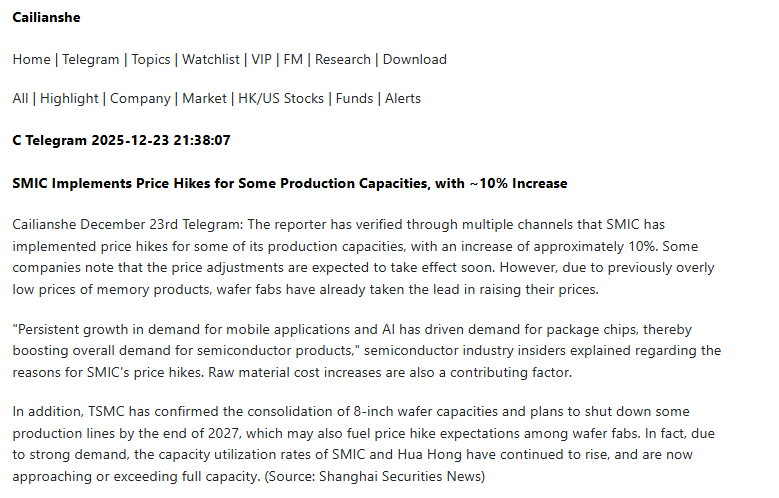Click the Cailianshe site title
Viewport: 779px width, 498px height.
click(46, 17)
